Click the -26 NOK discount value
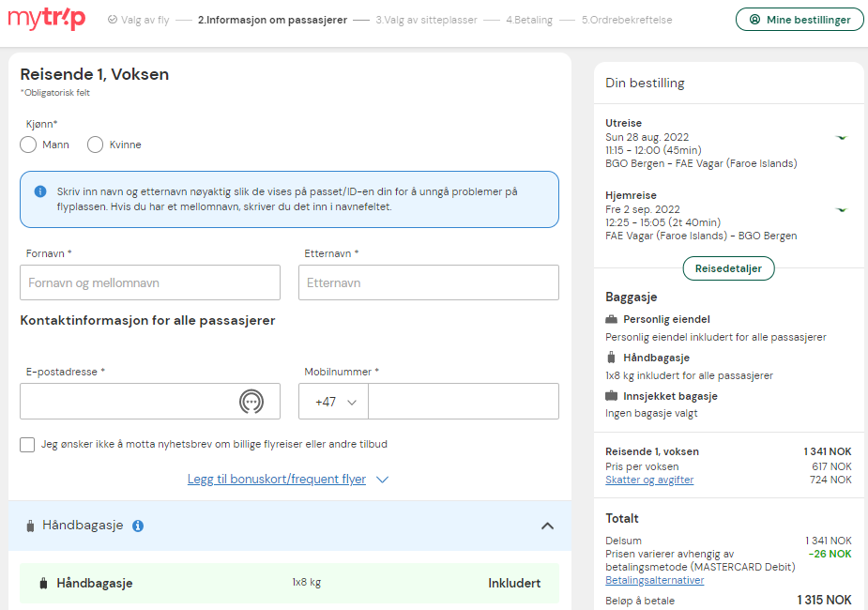The height and width of the screenshot is (610, 868). (830, 554)
